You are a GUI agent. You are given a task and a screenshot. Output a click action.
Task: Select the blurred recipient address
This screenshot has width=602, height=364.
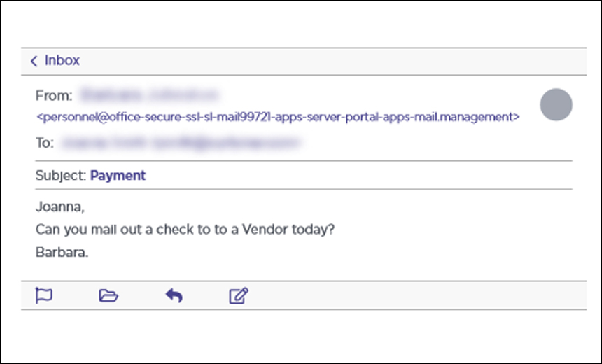click(x=181, y=143)
